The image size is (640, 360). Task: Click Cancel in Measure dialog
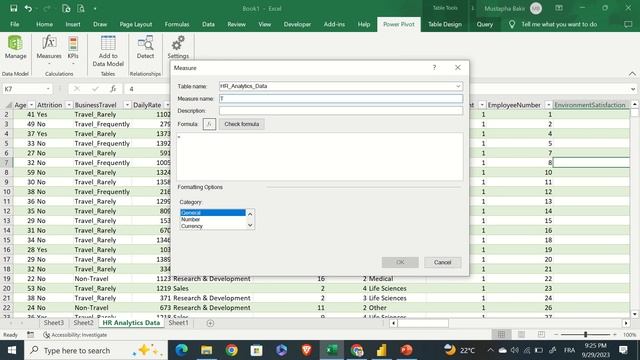[442, 262]
